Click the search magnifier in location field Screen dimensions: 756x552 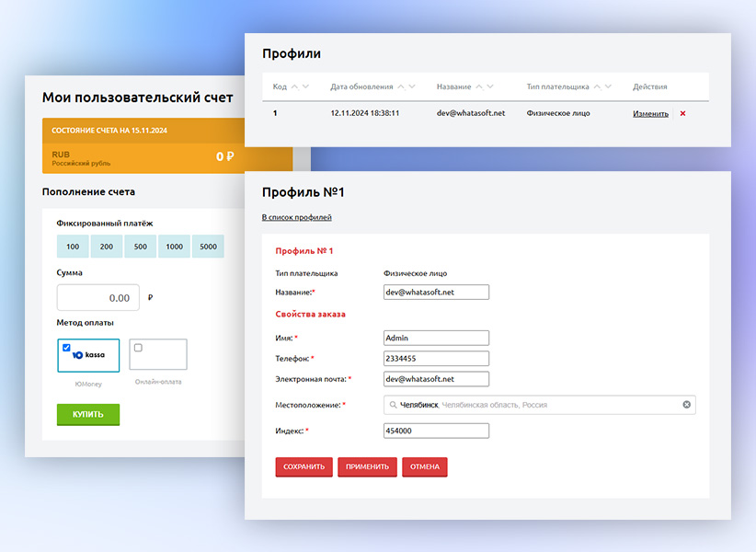(393, 405)
